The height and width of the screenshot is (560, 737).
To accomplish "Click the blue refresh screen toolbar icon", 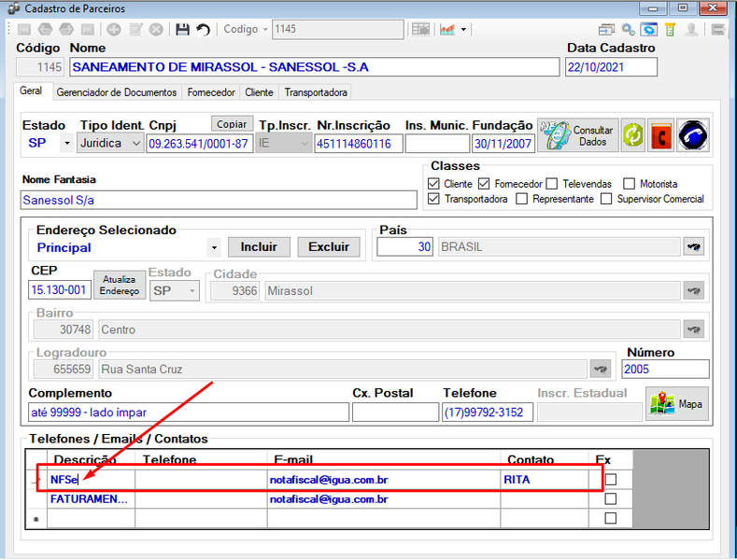I will [x=649, y=30].
